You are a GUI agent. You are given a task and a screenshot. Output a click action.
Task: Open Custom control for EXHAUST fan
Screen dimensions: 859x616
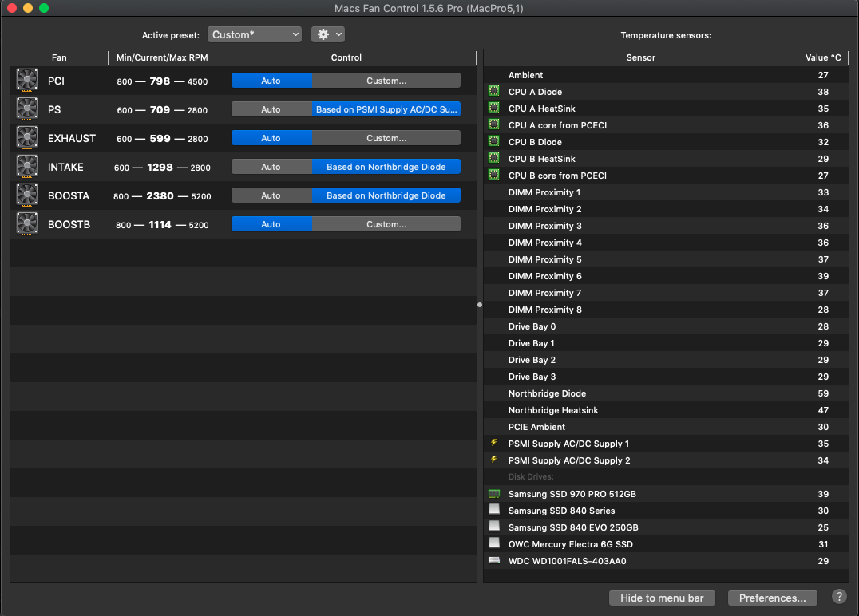(386, 138)
